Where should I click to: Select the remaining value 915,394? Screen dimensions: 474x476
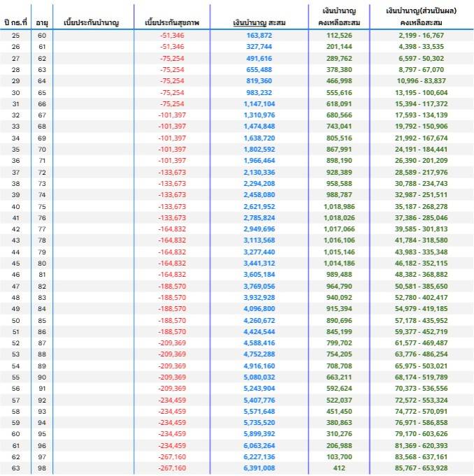[339, 310]
